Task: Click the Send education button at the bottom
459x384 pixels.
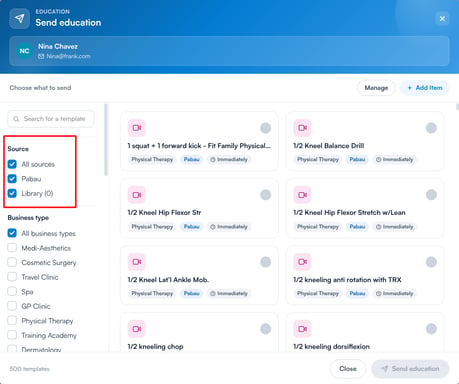Action: coord(410,369)
